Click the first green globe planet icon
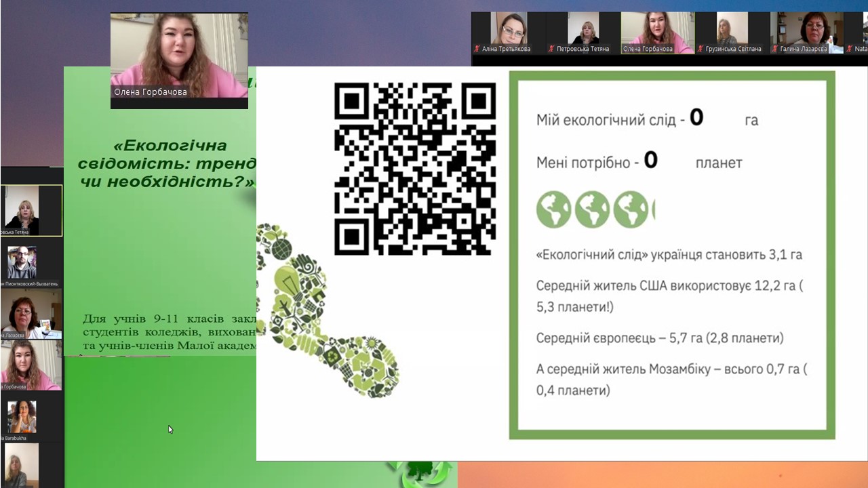Screen dimensions: 868x488 553,210
